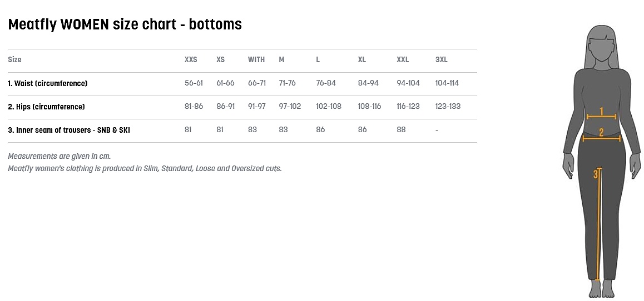The height and width of the screenshot is (301, 644).
Task: Select the XXS size column header
Action: 191,60
